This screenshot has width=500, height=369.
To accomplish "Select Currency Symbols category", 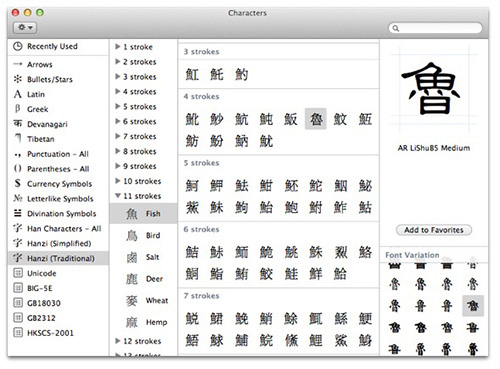I will (x=58, y=184).
